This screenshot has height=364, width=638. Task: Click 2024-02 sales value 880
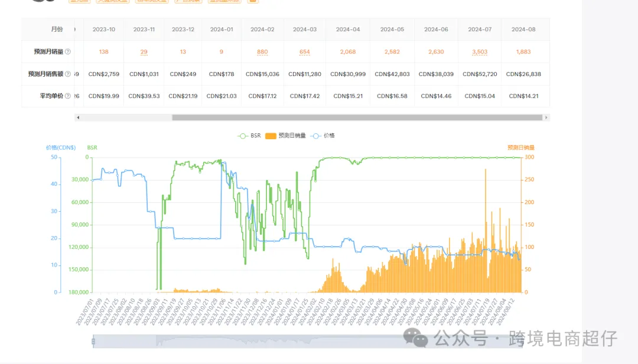point(262,51)
